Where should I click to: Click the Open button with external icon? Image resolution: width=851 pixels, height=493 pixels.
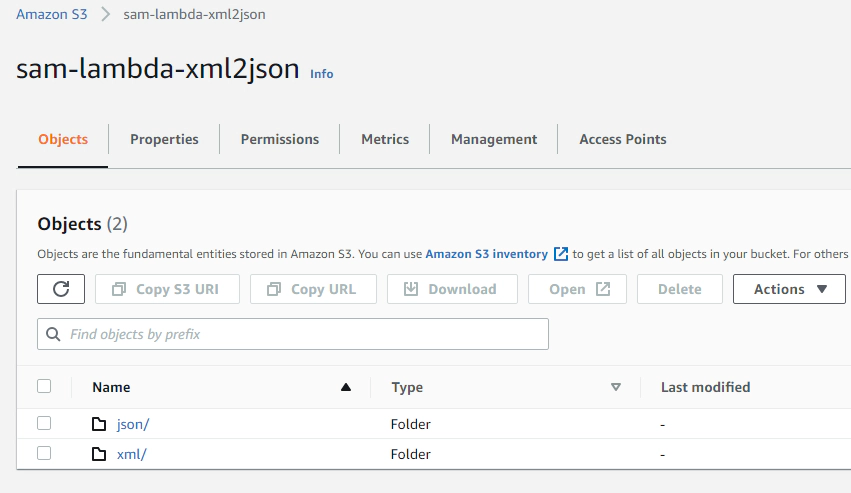click(577, 289)
